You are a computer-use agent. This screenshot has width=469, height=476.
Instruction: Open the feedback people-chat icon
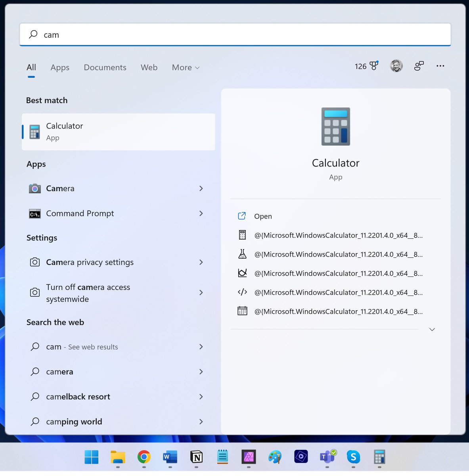click(419, 66)
